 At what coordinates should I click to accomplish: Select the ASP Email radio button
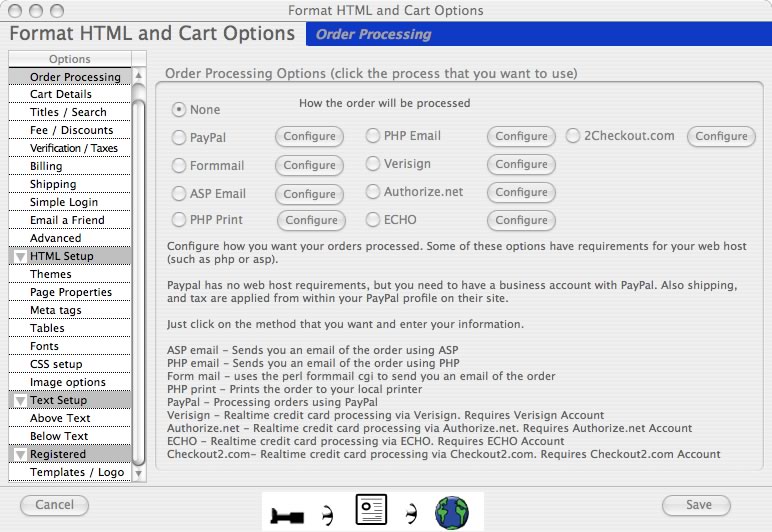click(x=179, y=193)
